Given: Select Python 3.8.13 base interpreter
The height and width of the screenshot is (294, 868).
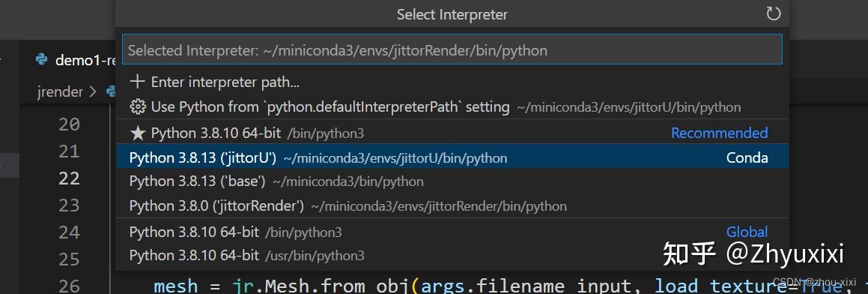Looking at the screenshot, I should tap(452, 181).
